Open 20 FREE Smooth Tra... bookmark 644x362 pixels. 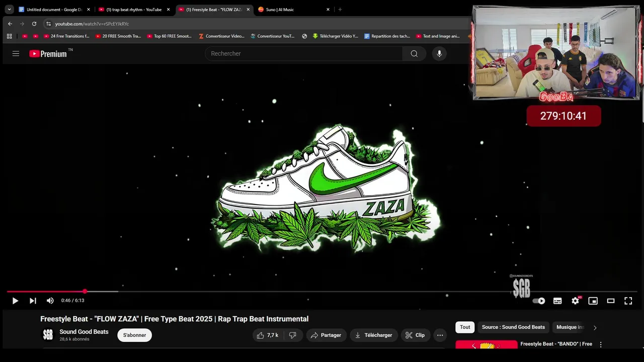118,36
